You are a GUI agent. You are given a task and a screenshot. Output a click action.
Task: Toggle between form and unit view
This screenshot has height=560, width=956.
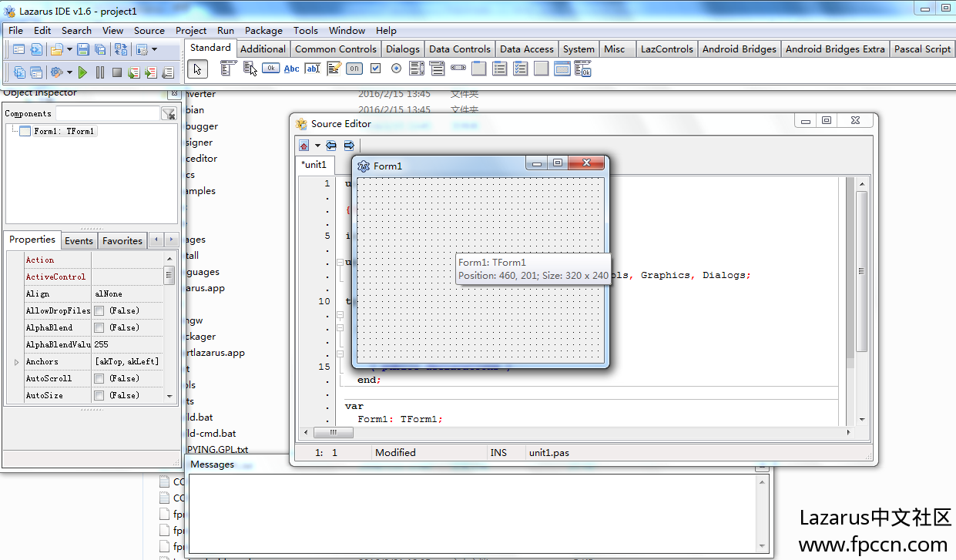point(121,49)
